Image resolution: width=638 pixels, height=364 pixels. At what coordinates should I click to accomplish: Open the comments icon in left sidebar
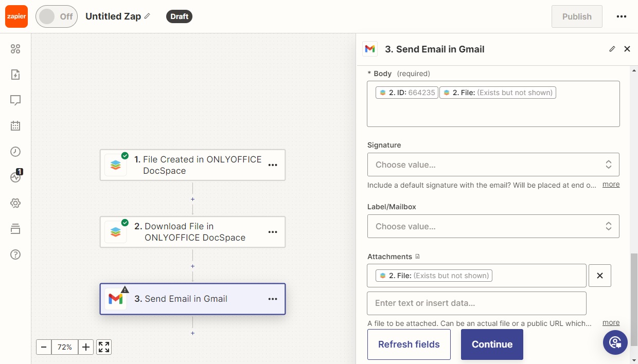15,100
